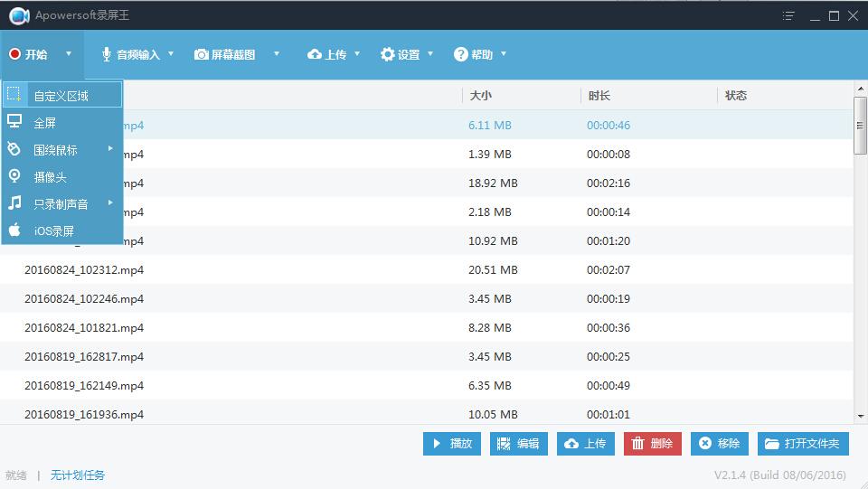Select file 20160824_102312.mp4
The image size is (868, 489).
(84, 270)
